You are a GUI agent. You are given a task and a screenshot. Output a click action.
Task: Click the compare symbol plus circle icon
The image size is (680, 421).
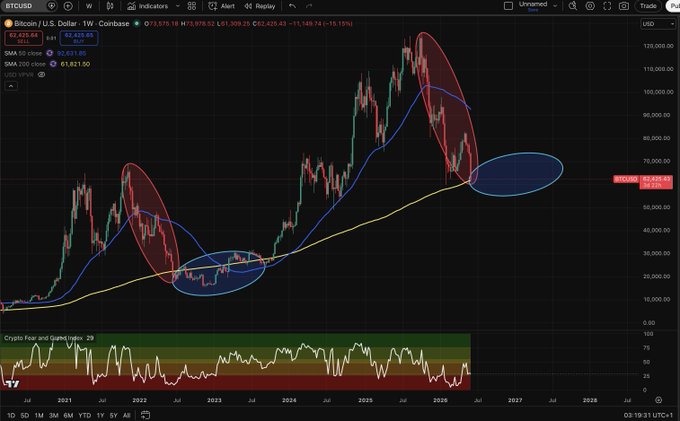click(68, 6)
